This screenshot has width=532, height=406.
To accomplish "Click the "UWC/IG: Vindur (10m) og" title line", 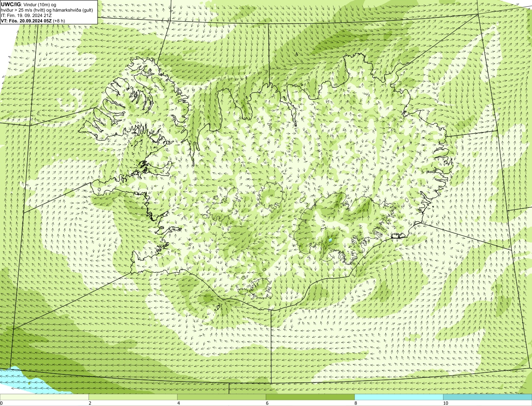I will tap(29, 5).
